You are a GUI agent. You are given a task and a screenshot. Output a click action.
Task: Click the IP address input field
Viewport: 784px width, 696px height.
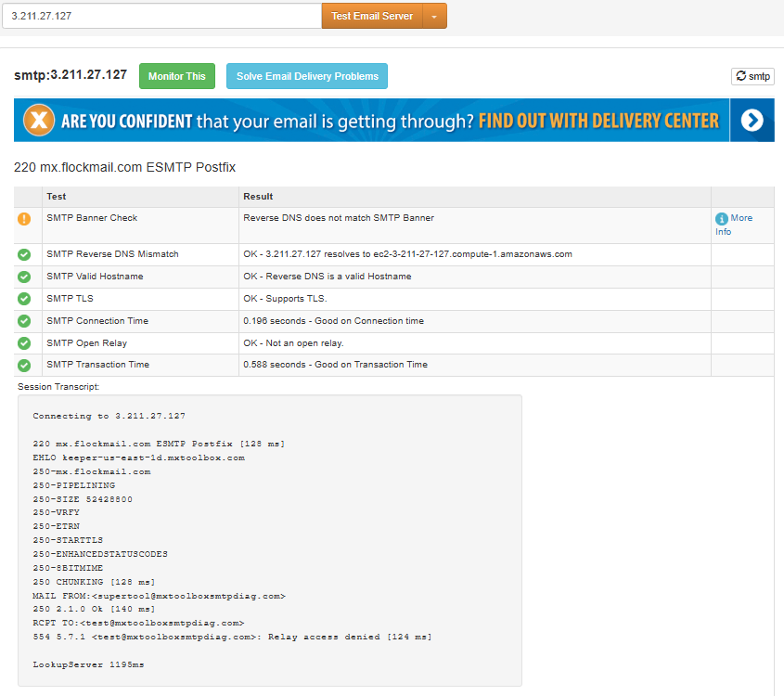(162, 16)
